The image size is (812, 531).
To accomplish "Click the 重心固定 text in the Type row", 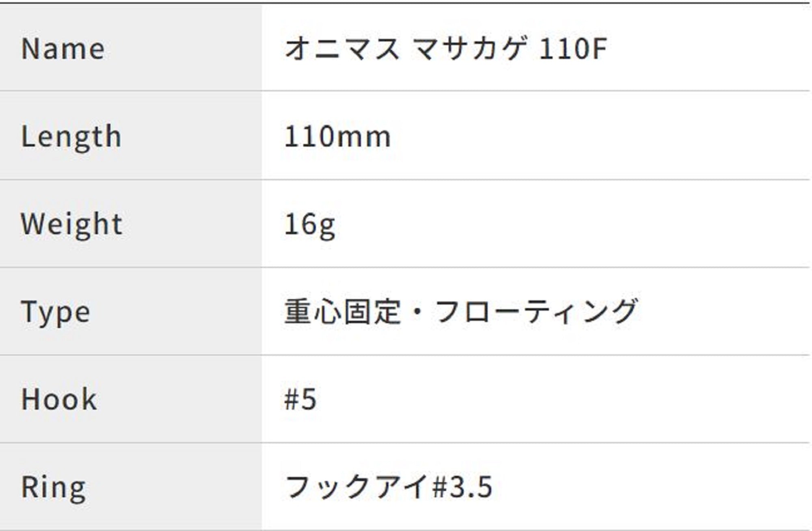I will click(342, 312).
